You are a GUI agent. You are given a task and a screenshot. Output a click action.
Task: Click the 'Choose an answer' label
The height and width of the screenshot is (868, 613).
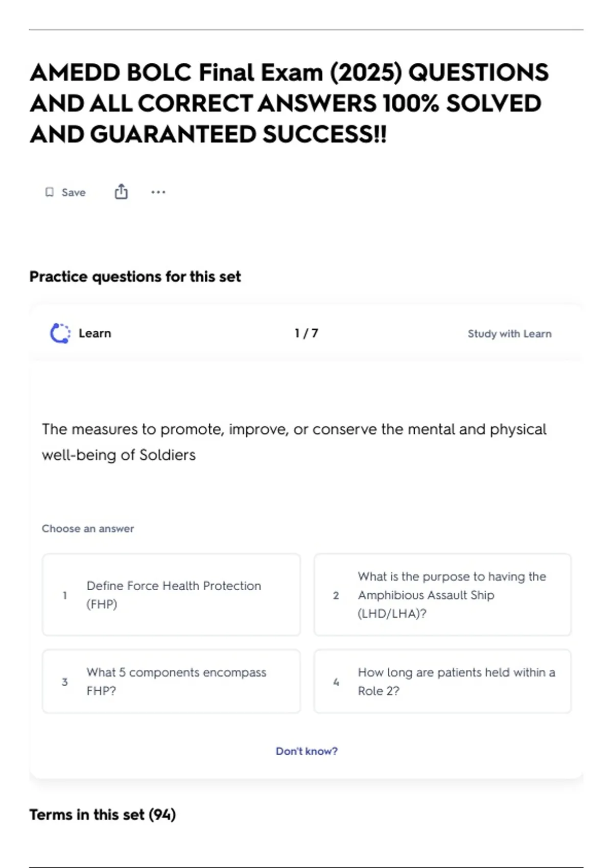88,528
